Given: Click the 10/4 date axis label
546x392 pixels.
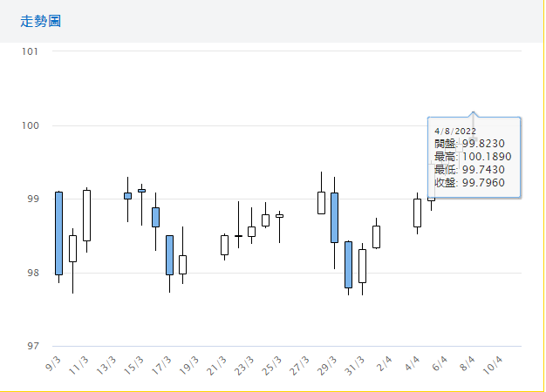Looking at the screenshot, I should click(493, 362).
